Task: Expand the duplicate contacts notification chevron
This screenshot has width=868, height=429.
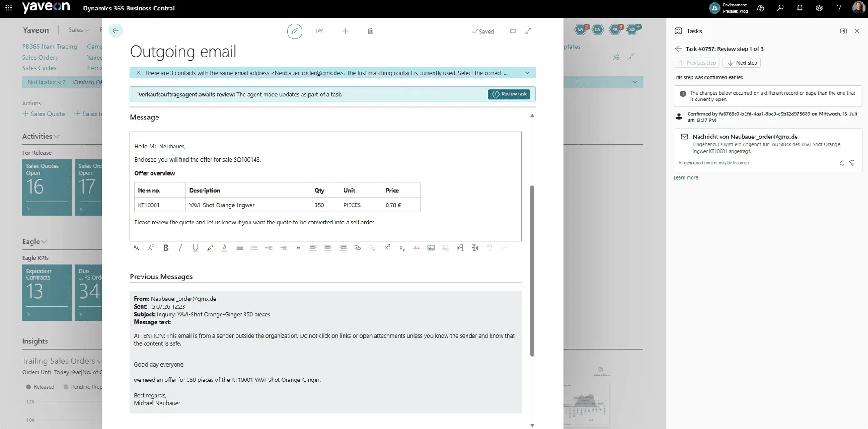Action: [x=527, y=73]
